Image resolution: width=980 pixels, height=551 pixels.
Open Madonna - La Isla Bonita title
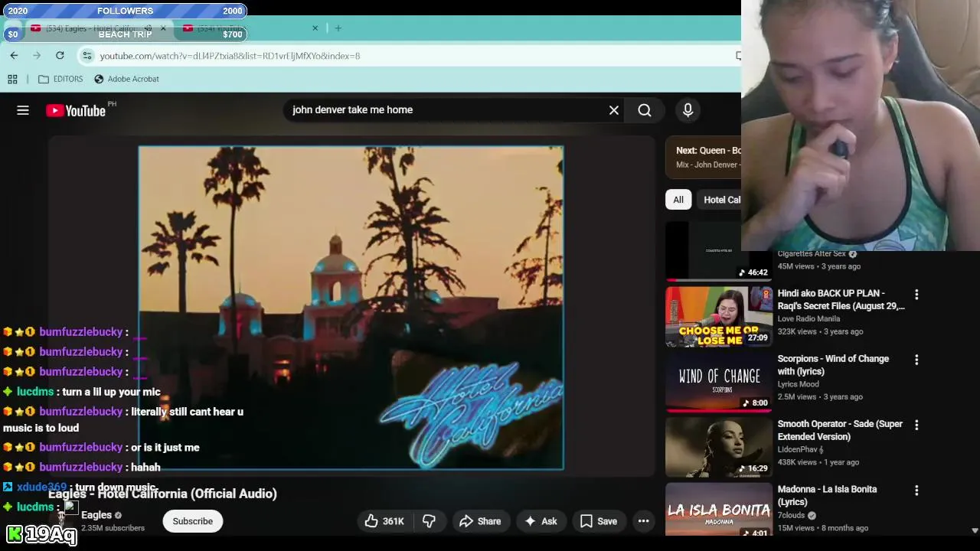pyautogui.click(x=827, y=495)
